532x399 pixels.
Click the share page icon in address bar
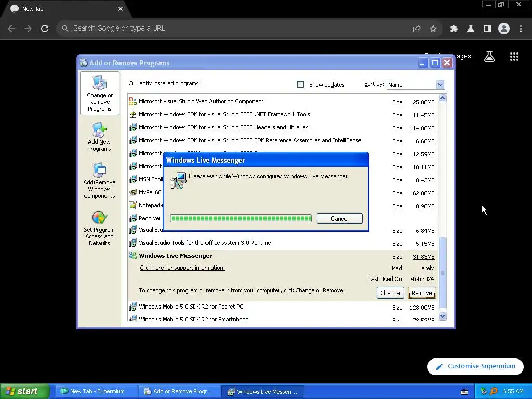416,29
